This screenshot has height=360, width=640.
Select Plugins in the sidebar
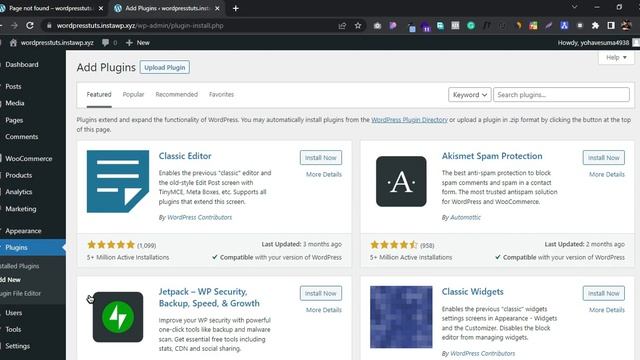pyautogui.click(x=33, y=247)
